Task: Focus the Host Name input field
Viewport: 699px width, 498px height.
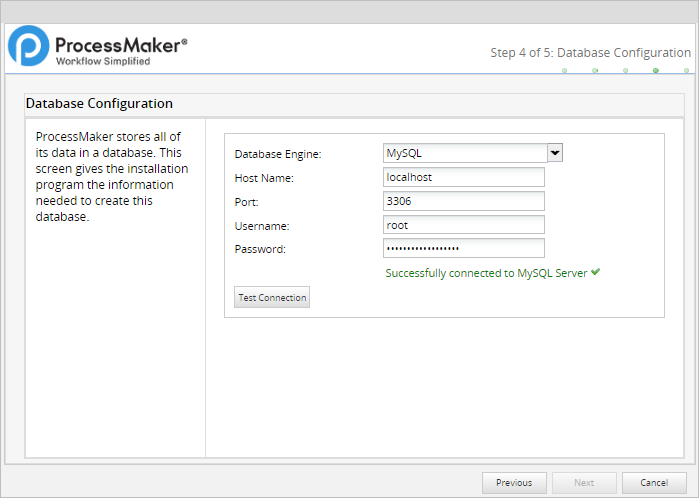Action: click(463, 177)
